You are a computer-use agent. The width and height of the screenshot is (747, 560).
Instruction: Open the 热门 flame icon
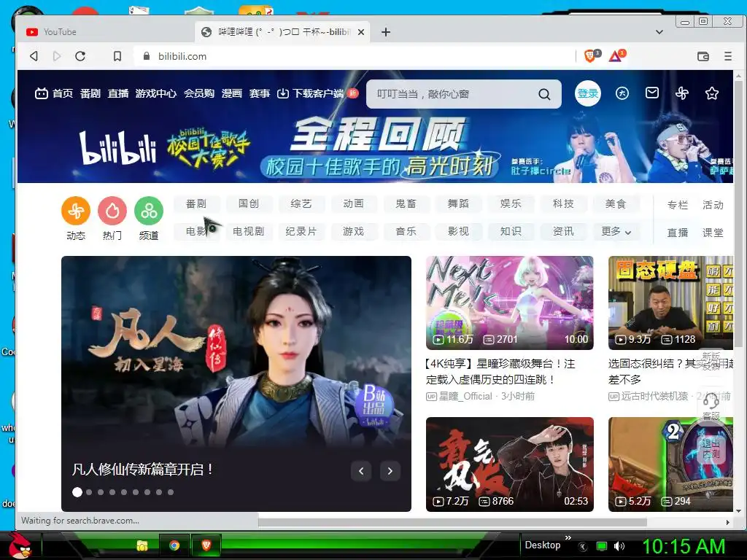[x=112, y=211]
